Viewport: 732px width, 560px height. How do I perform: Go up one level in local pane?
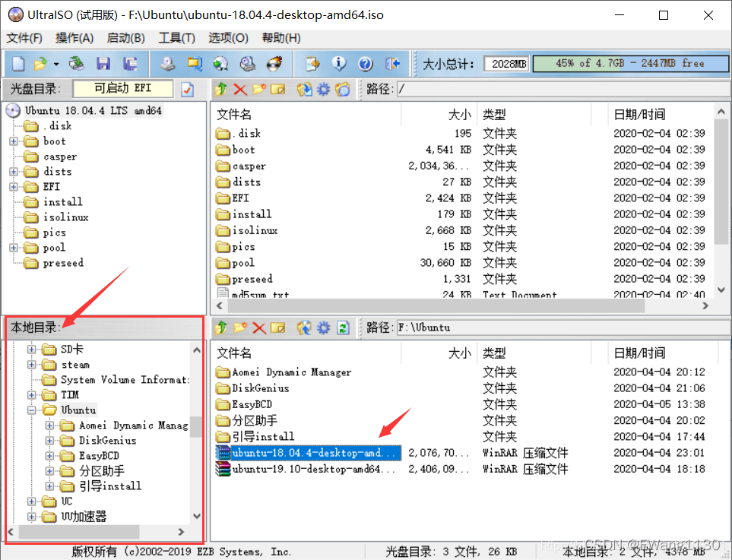tap(221, 327)
